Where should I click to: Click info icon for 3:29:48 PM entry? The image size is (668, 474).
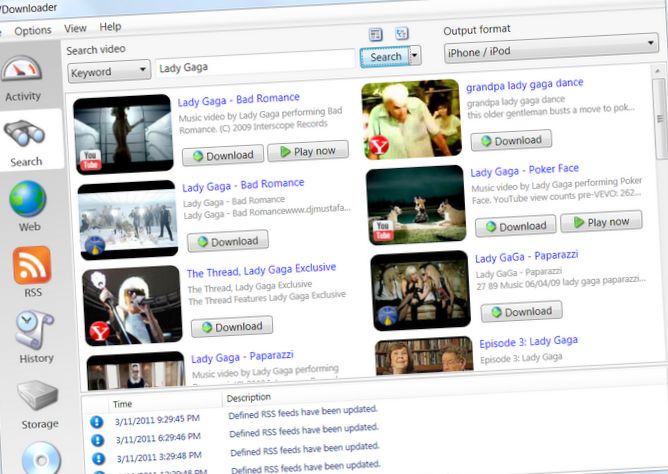pyautogui.click(x=98, y=458)
